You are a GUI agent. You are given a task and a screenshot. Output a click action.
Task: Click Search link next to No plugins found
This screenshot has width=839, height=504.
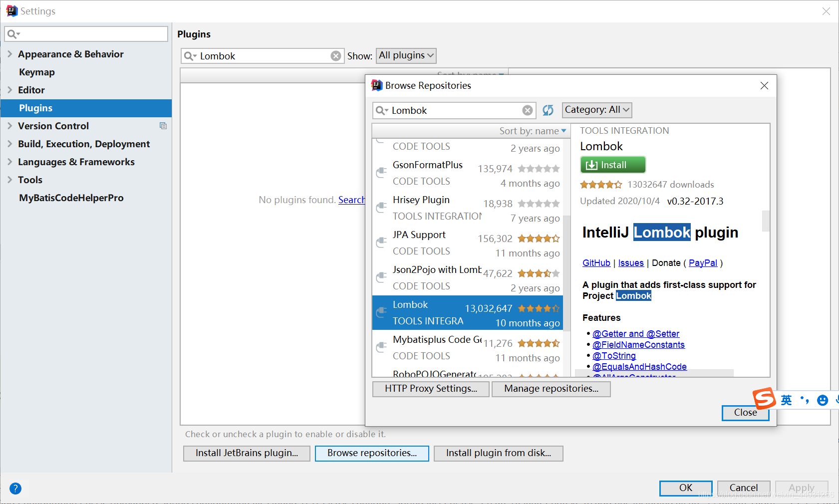coord(352,200)
